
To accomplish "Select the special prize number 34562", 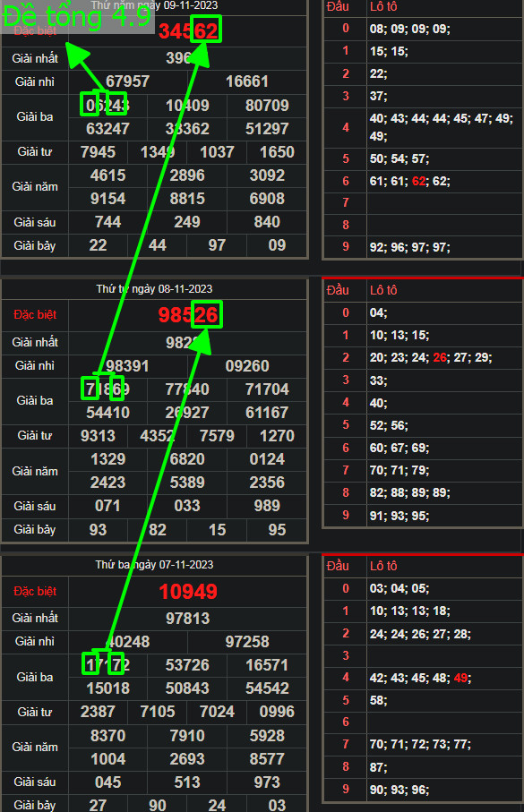I will pyautogui.click(x=188, y=31).
